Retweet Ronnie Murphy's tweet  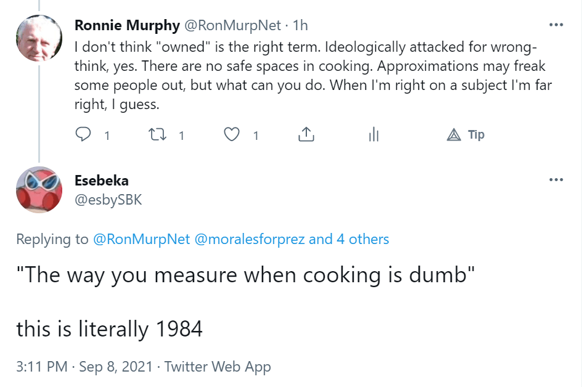coord(157,134)
